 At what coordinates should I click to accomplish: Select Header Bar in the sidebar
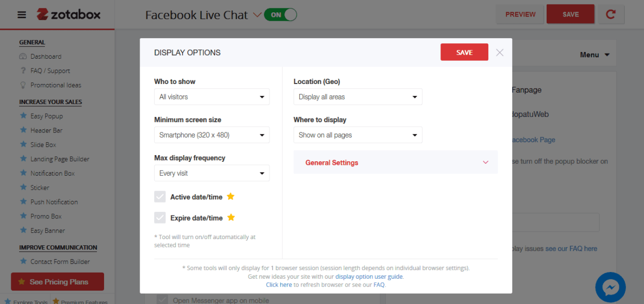pyautogui.click(x=46, y=130)
